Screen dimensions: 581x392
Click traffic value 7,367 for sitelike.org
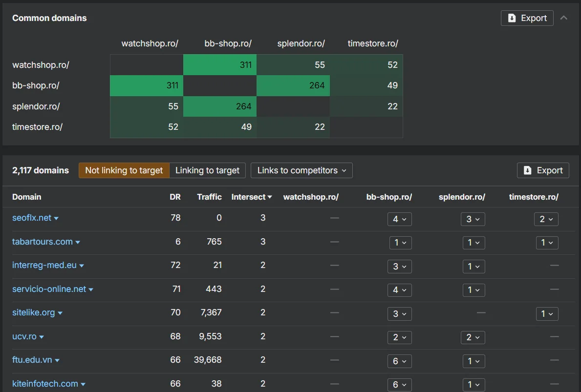[211, 312]
